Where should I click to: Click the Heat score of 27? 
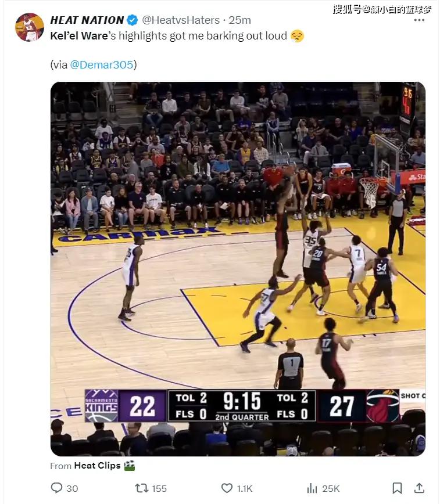click(x=342, y=406)
